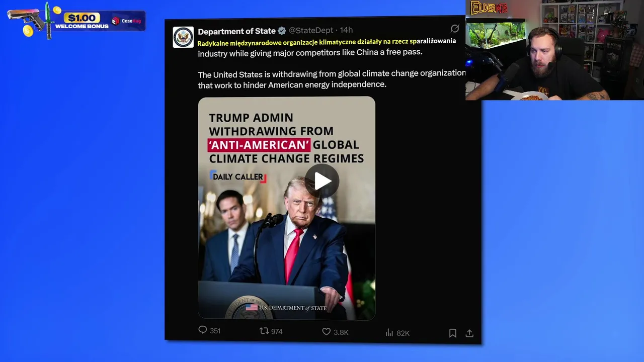
Task: Like the post with heart icon
Action: (327, 332)
